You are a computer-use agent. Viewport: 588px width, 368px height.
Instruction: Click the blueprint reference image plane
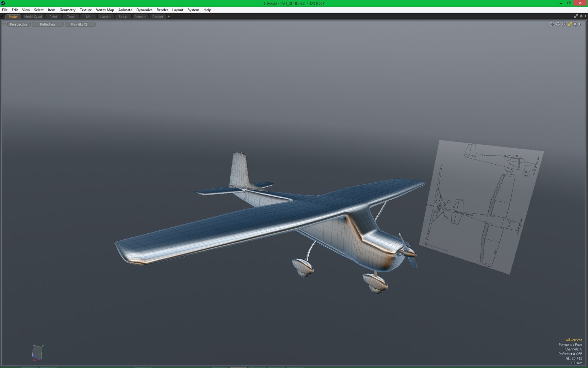point(481,208)
